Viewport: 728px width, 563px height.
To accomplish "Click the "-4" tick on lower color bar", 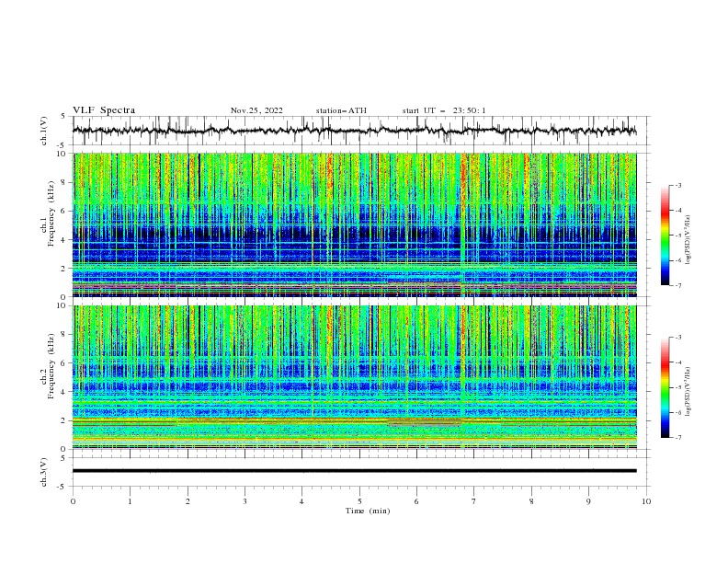I will [x=678, y=362].
